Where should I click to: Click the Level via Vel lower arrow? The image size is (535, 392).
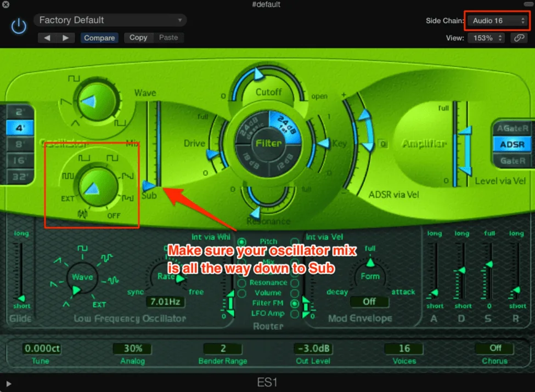pos(464,170)
